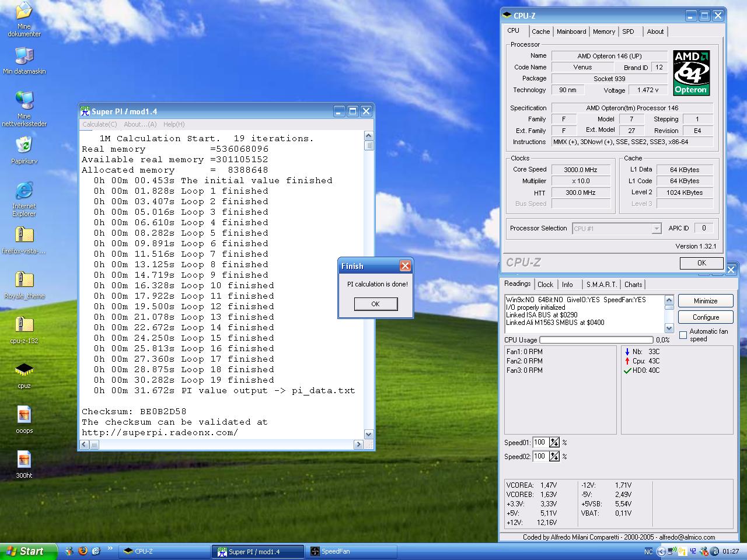Expand hidden quick launch items chevron
This screenshot has height=560, width=747.
coord(111,549)
